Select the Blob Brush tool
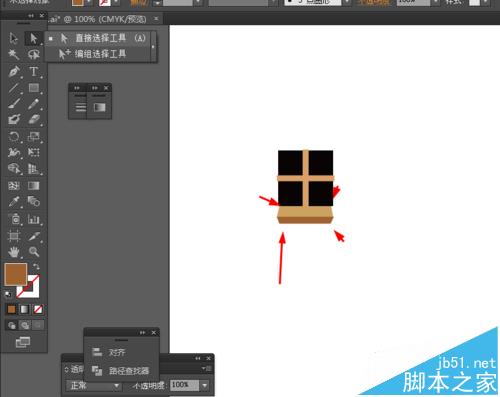Viewport: 500px width, 397px height. click(x=14, y=119)
